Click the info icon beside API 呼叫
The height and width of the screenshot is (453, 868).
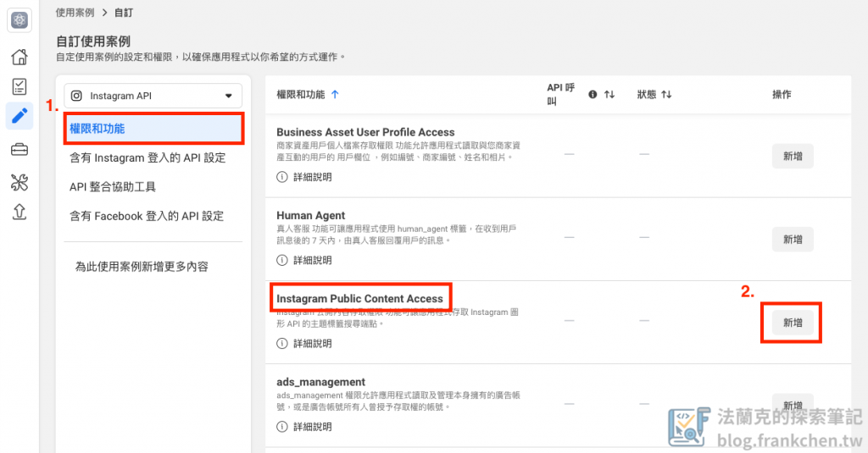coord(593,95)
